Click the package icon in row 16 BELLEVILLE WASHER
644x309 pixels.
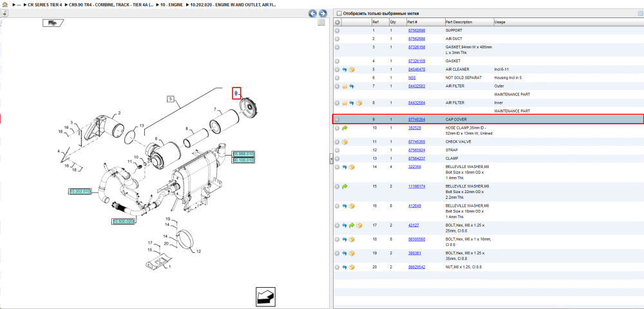tap(352, 206)
